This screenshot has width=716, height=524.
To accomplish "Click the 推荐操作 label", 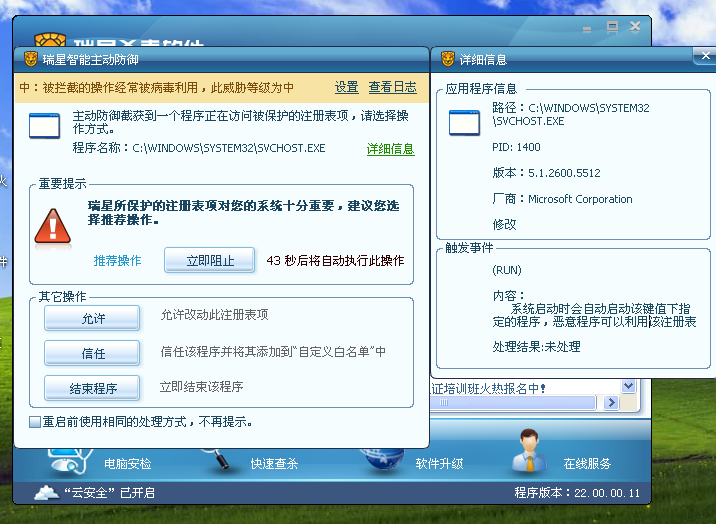I will click(x=117, y=261).
